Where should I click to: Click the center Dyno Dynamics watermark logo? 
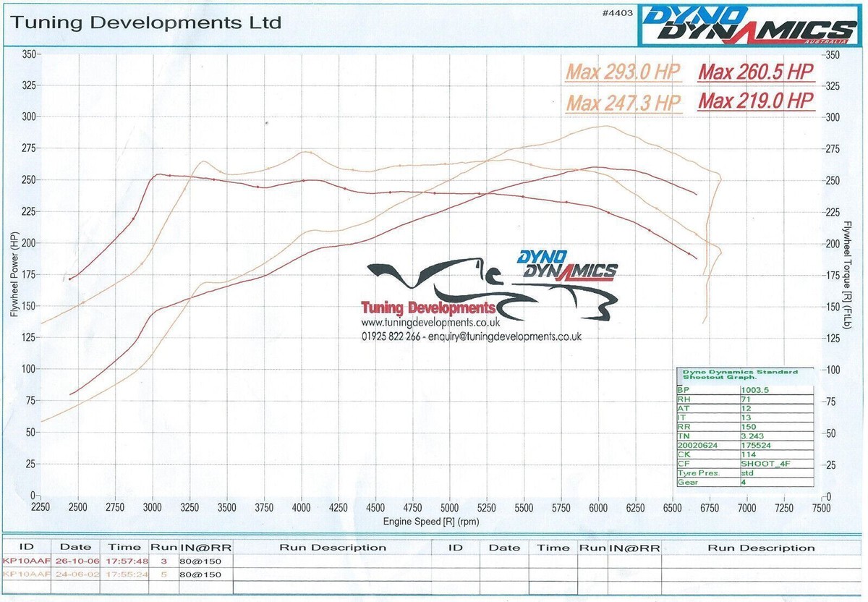[x=567, y=265]
